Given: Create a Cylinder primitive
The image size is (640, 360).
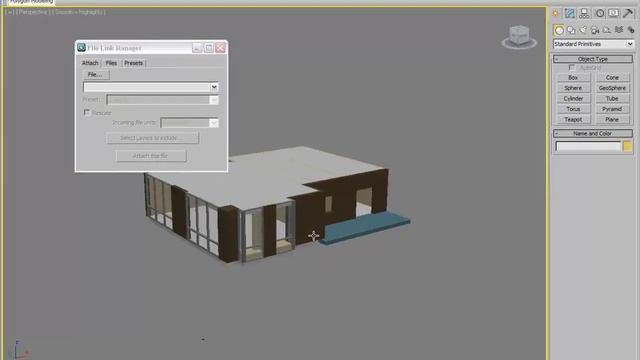Looking at the screenshot, I should 573,99.
